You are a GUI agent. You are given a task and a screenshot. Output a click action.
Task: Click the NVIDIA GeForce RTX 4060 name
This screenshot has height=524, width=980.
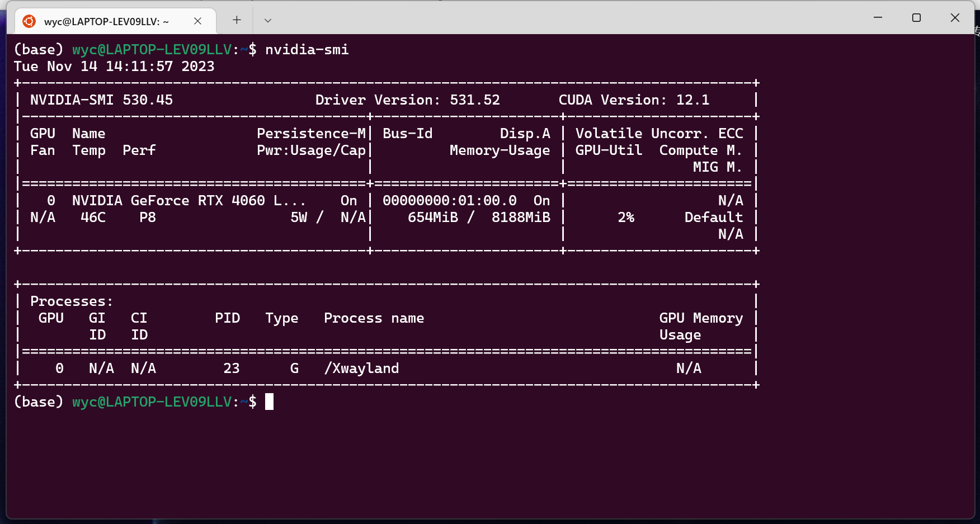189,201
